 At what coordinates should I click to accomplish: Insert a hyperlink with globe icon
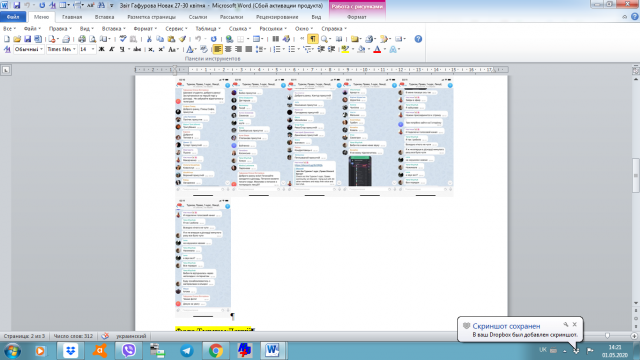(x=229, y=39)
